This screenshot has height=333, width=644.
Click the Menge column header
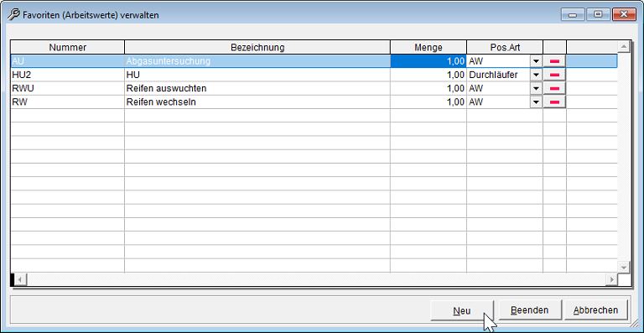point(428,47)
